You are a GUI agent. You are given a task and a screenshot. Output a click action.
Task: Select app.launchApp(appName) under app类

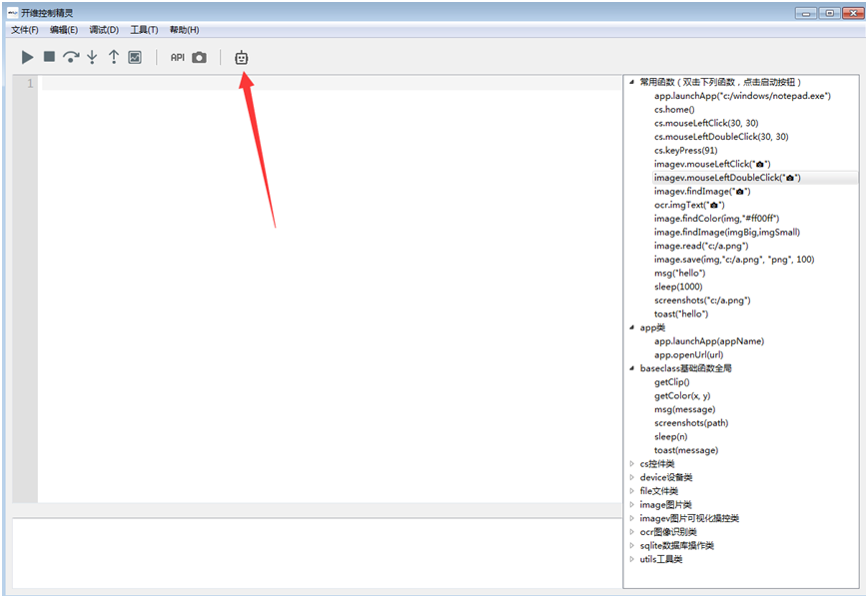pyautogui.click(x=709, y=341)
